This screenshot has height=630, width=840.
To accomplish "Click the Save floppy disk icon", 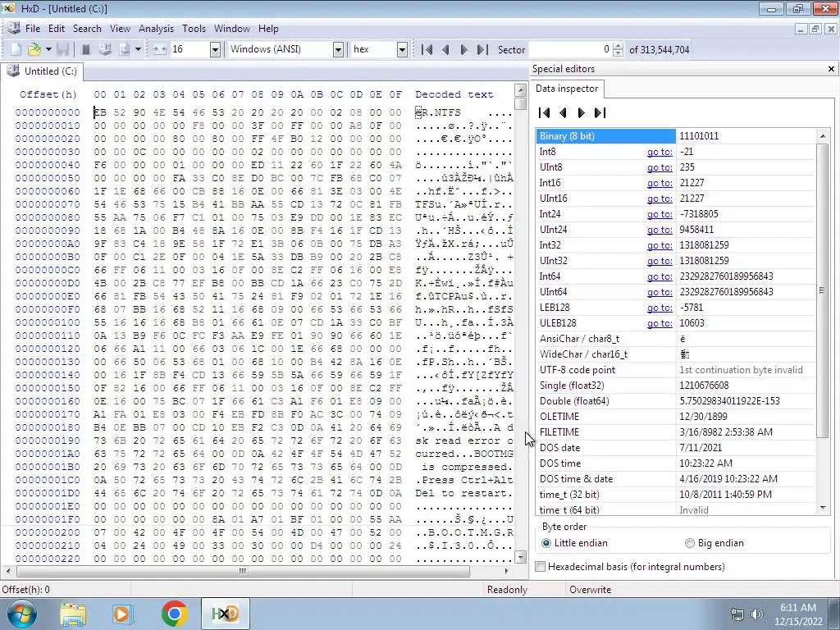I will [62, 49].
